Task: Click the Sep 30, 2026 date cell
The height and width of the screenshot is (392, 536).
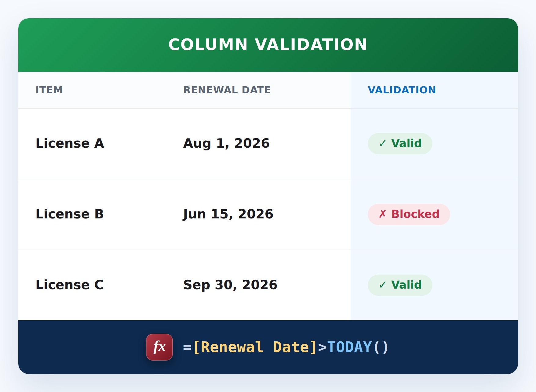Action: (230, 285)
